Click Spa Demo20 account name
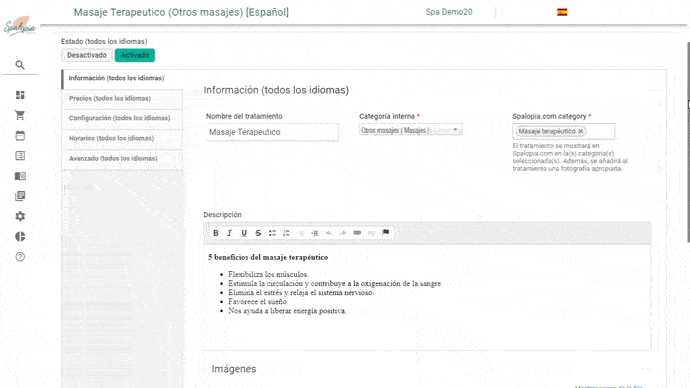Viewport: 690px width, 388px height. point(449,12)
